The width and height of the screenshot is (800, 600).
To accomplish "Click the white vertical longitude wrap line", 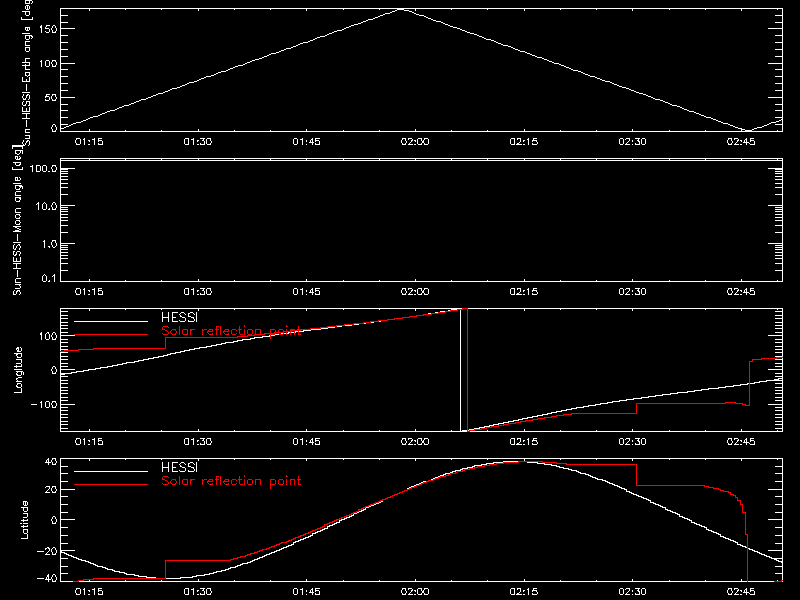I will 461,370.
